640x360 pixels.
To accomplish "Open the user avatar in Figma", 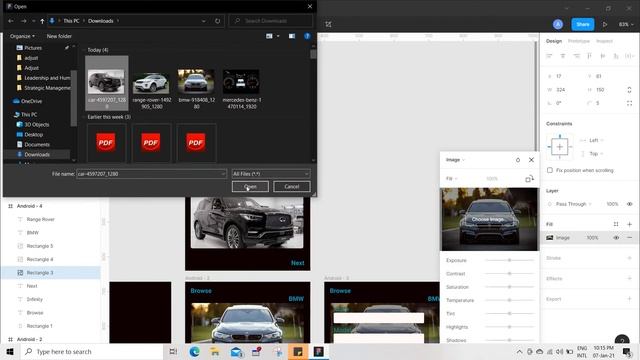I will (558, 24).
